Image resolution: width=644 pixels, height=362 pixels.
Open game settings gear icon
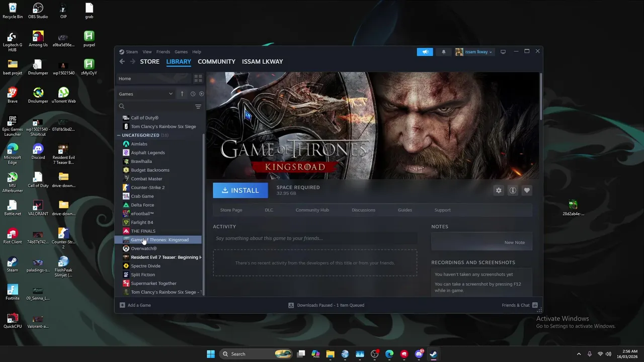click(x=499, y=191)
